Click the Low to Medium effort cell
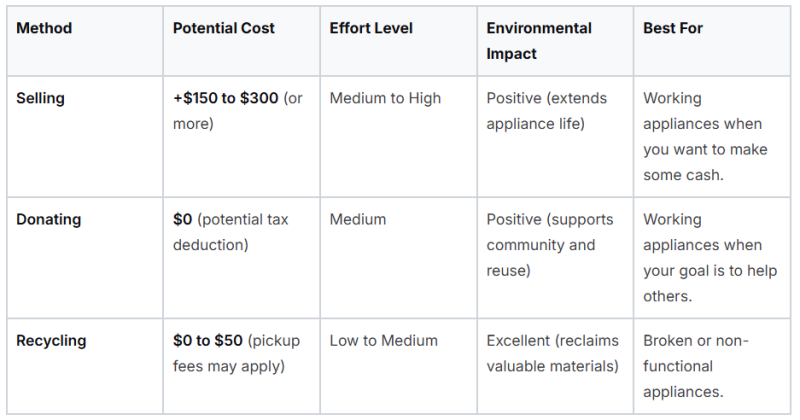The height and width of the screenshot is (420, 800). (384, 341)
